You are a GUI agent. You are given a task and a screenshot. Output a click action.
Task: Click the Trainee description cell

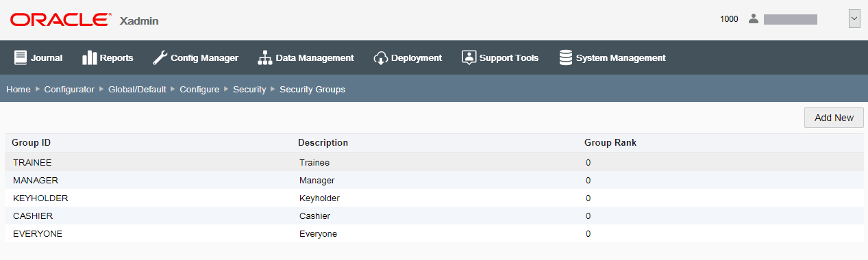pyautogui.click(x=314, y=162)
